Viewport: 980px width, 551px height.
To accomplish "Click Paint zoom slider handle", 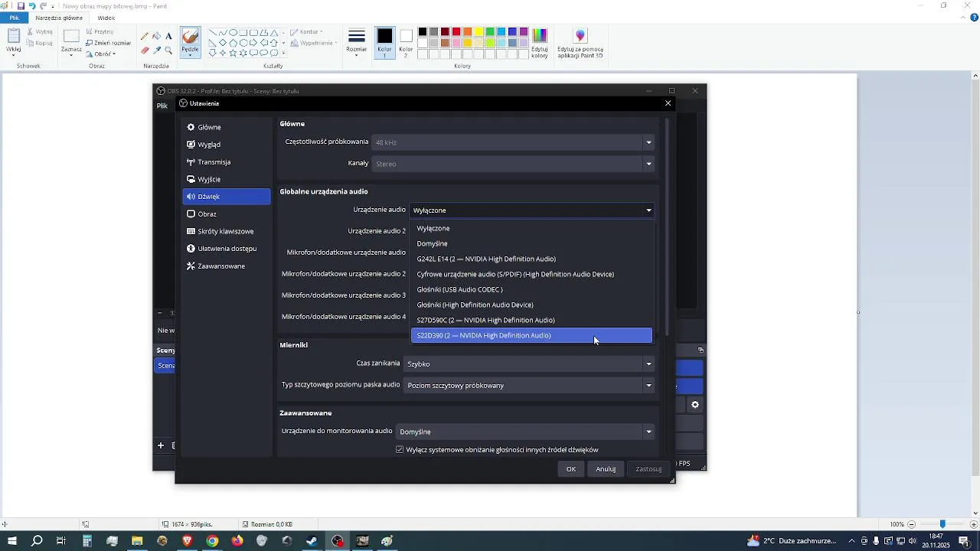I will pyautogui.click(x=942, y=524).
